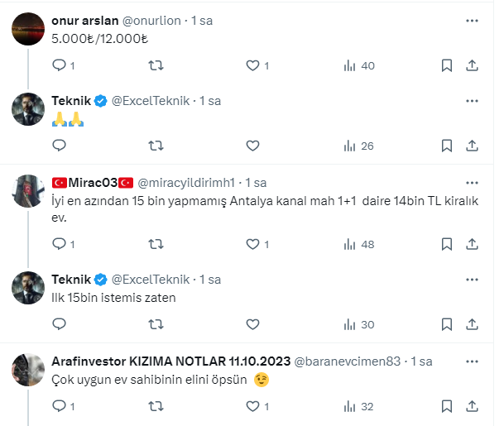Share Mirac03's tweet
The image size is (504, 426).
[x=472, y=244]
